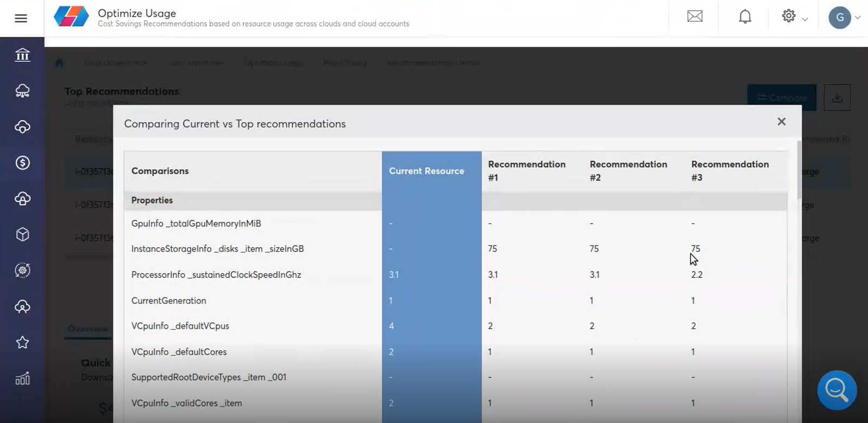Open the hamburger navigation menu
This screenshot has height=423, width=868.
coord(21,18)
